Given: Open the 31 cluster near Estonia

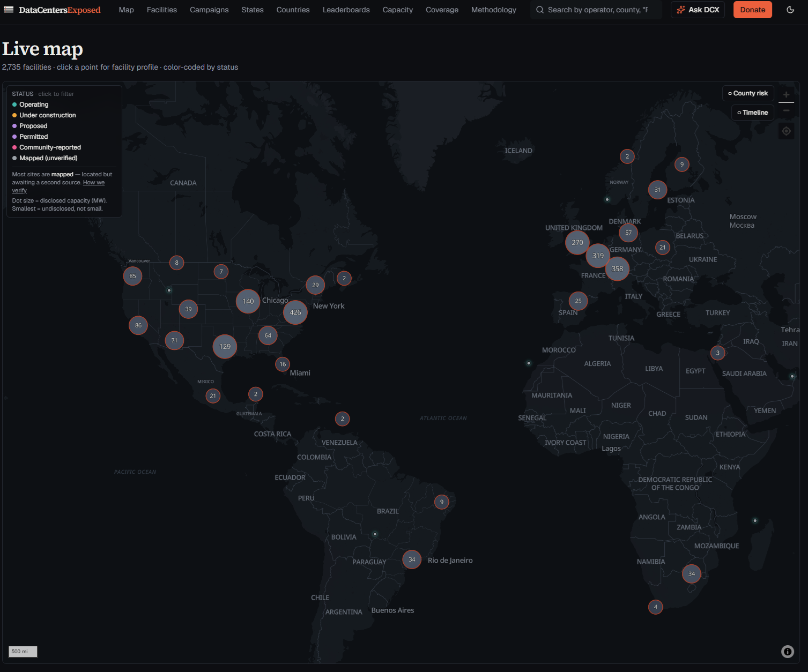Looking at the screenshot, I should click(x=657, y=190).
